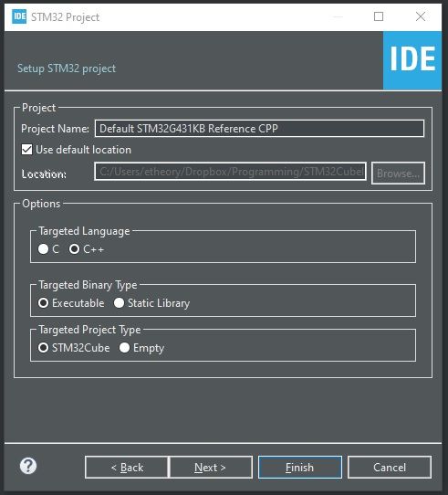Select C++ as the targeted language

(75, 249)
